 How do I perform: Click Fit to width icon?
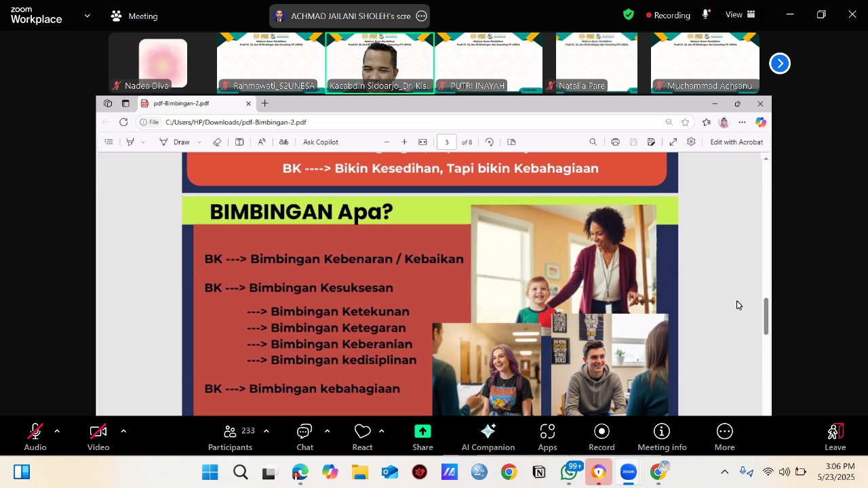click(422, 142)
